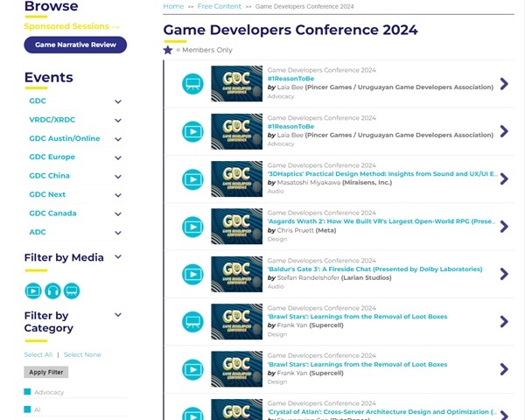Select VRDC/XRDC in Events list
Viewport: 525px width, 420px height.
[x=52, y=120]
